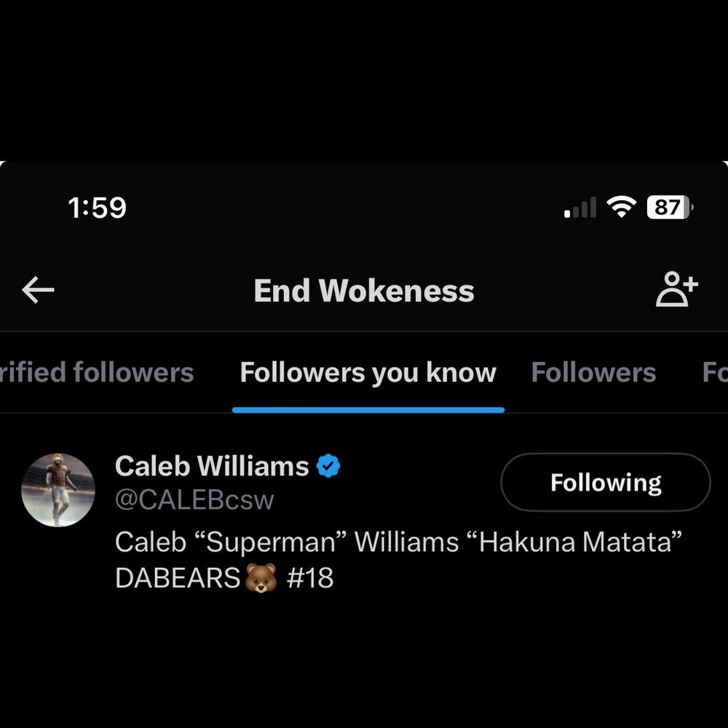This screenshot has height=728, width=728.
Task: Click the blue underline beneath the active tab
Action: click(368, 410)
